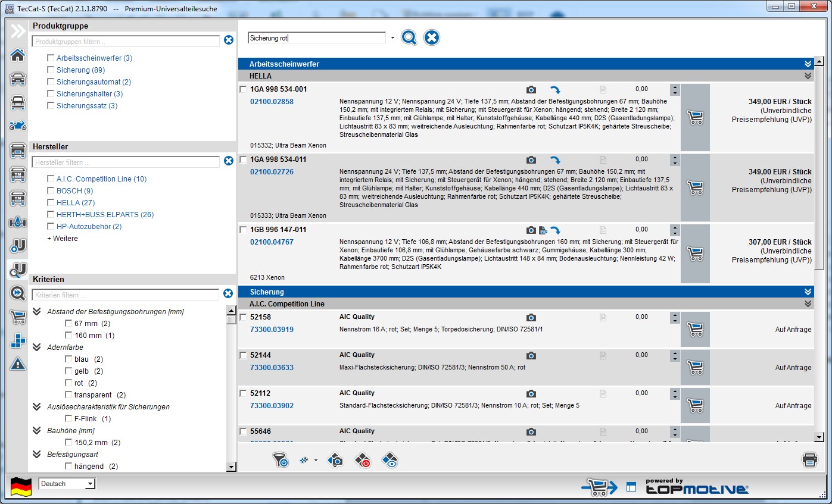Show more manufacturers via + Weitere
The height and width of the screenshot is (504, 832).
63,239
